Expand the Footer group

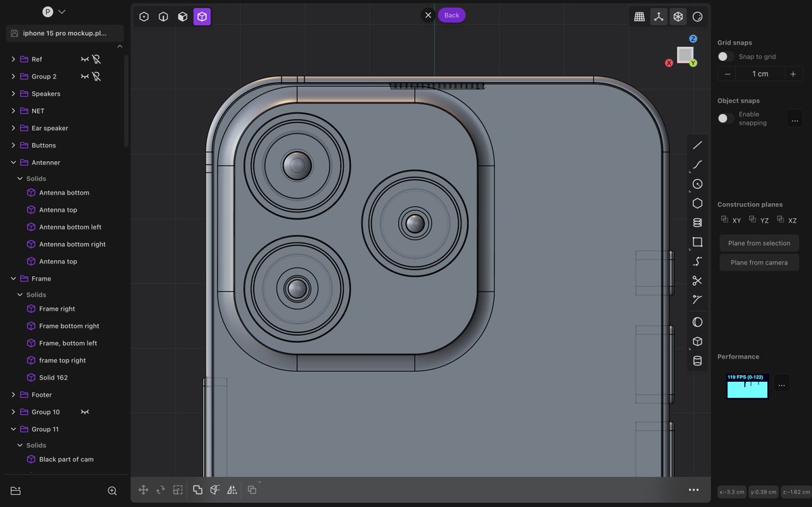14,395
